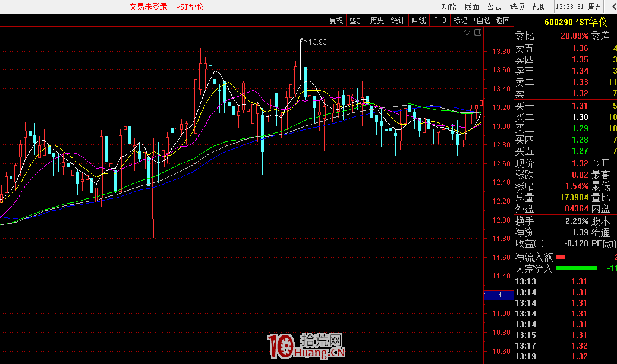617x364 pixels.
Task: Open the 帮助 menu
Action: click(x=540, y=7)
